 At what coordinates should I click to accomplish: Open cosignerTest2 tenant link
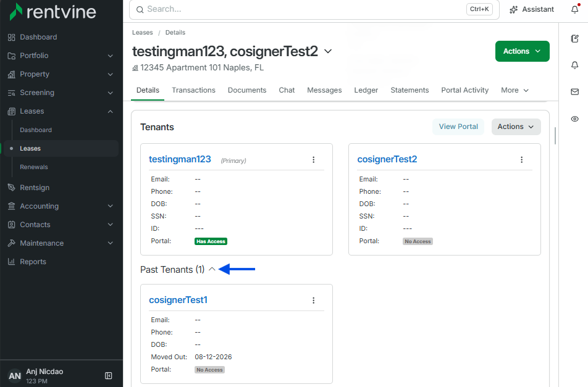pyautogui.click(x=387, y=159)
